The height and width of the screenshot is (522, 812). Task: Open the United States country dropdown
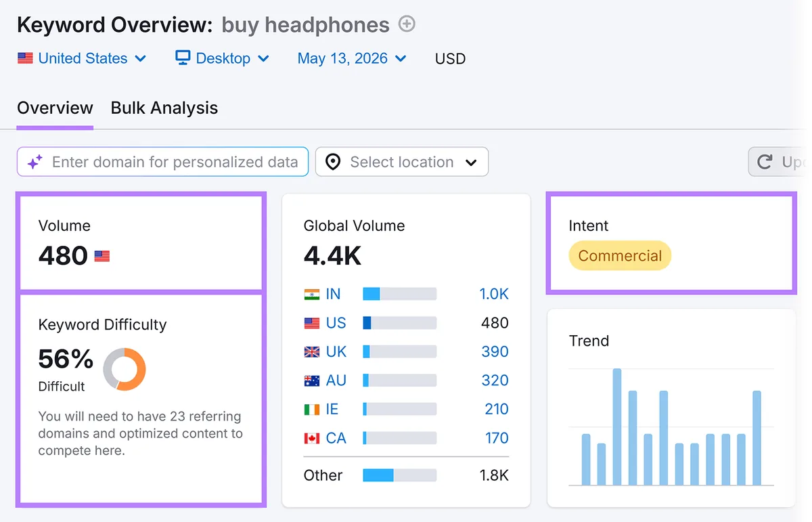click(82, 58)
